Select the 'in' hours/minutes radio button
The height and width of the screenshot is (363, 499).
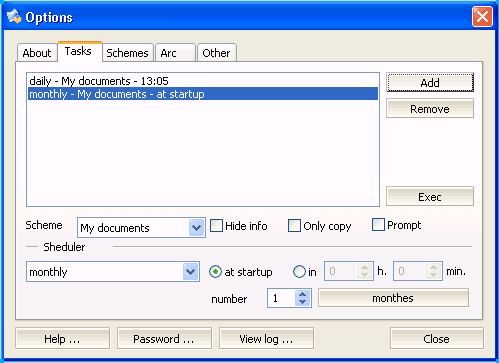tap(299, 272)
